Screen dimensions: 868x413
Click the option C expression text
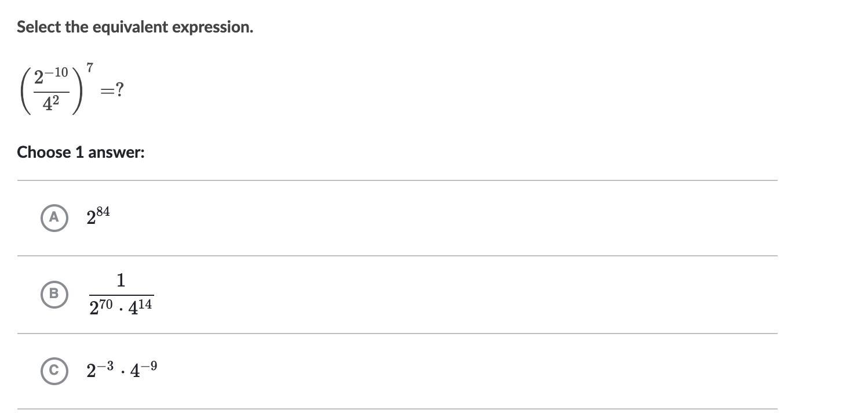point(122,369)
